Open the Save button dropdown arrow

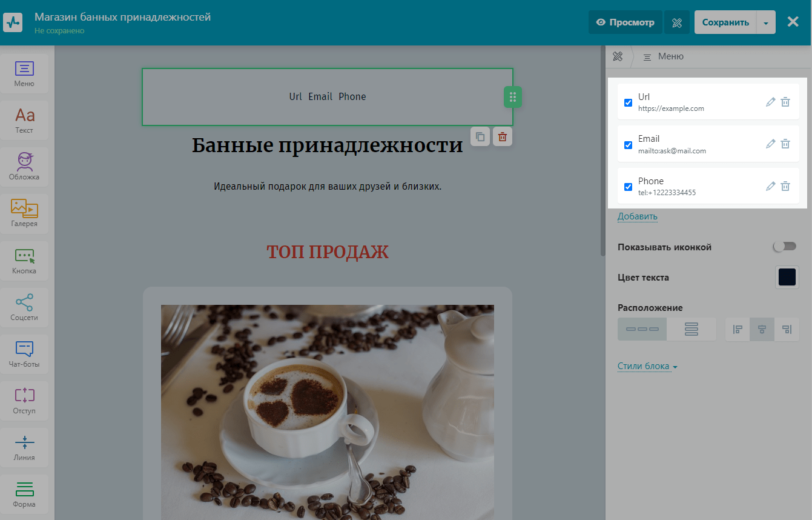coord(766,22)
